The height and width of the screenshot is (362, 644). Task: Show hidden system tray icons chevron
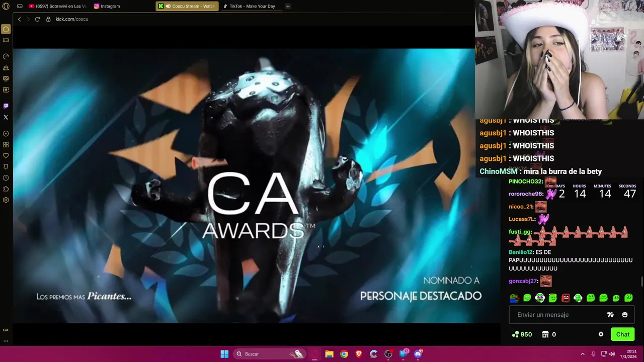[583, 354]
